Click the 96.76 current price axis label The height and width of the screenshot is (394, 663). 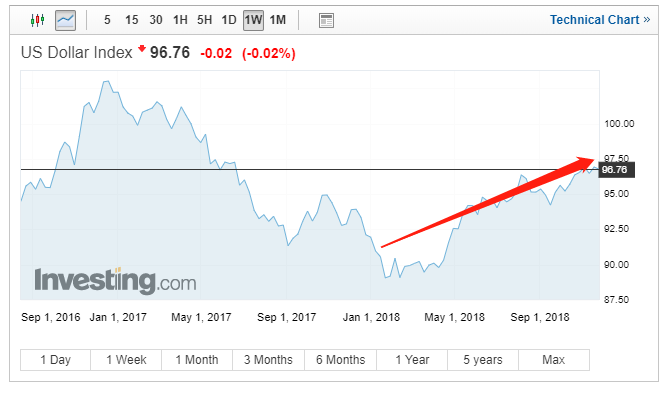click(616, 170)
